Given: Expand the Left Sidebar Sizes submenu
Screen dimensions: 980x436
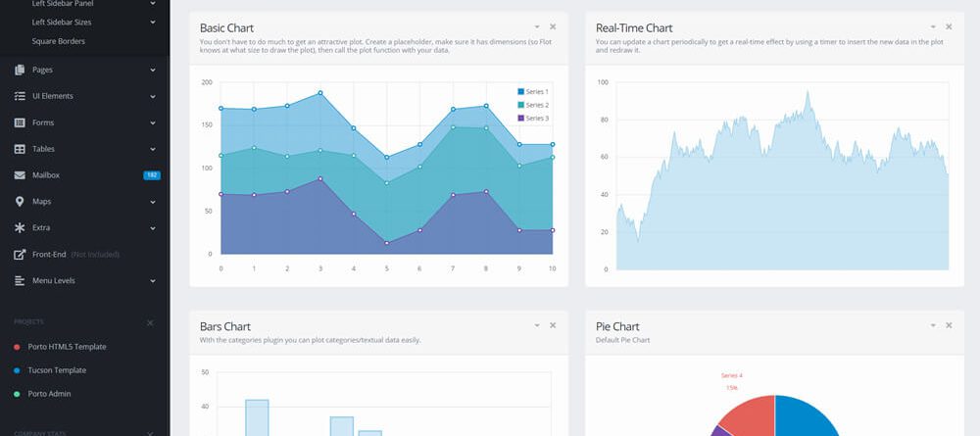Looking at the screenshot, I should pos(153,21).
